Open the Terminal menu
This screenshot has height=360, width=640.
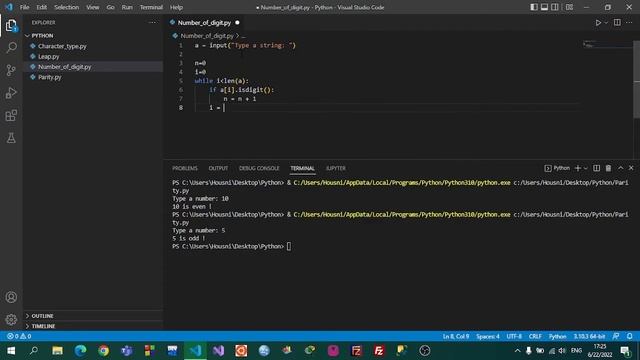pyautogui.click(x=151, y=7)
